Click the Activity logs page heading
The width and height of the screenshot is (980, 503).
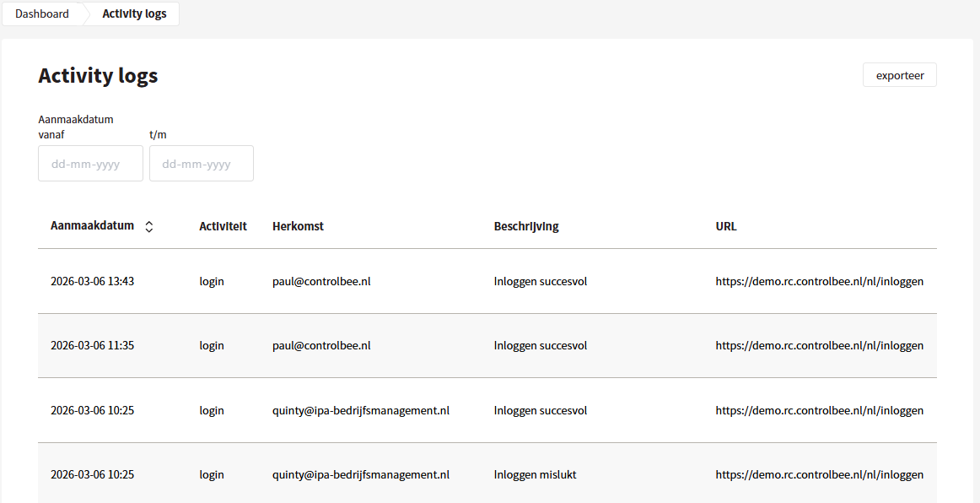point(98,76)
